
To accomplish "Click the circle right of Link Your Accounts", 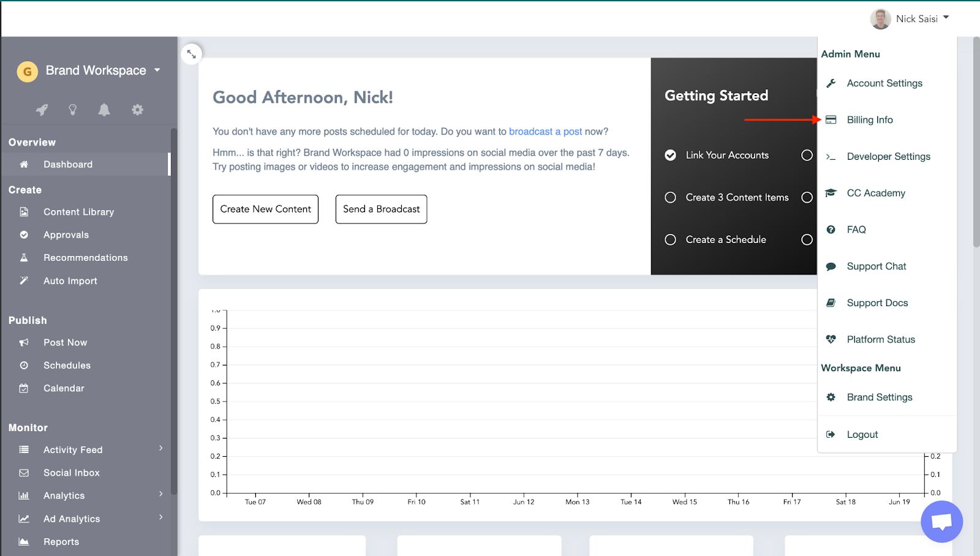I will [x=807, y=155].
